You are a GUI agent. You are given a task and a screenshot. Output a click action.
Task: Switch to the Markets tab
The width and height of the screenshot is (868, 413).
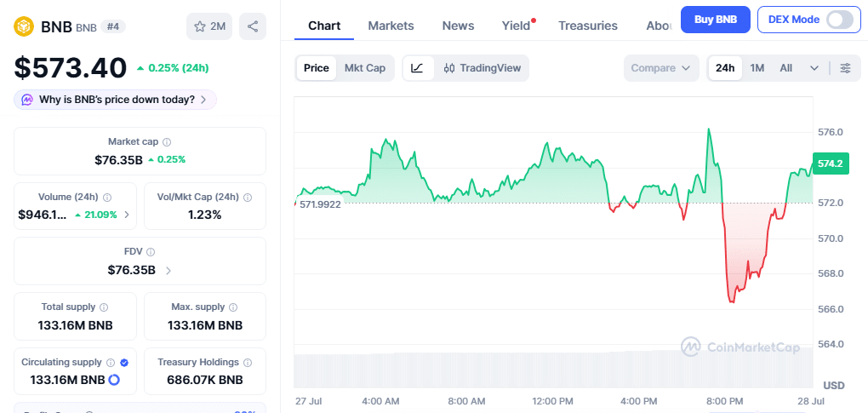[x=391, y=26]
